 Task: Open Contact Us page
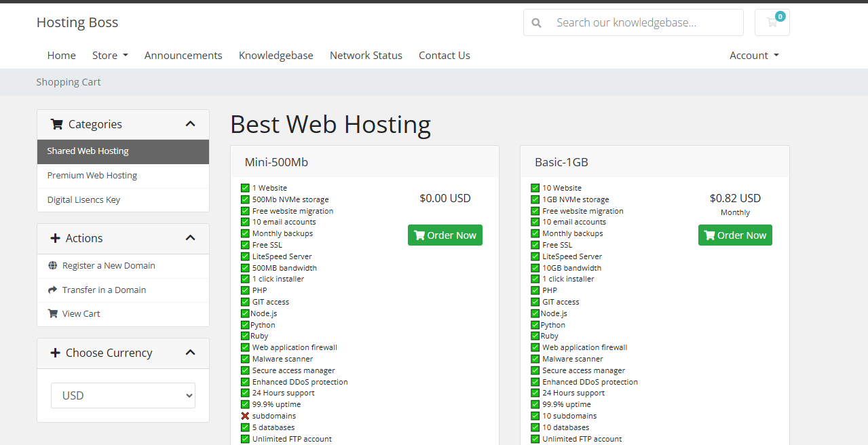445,56
